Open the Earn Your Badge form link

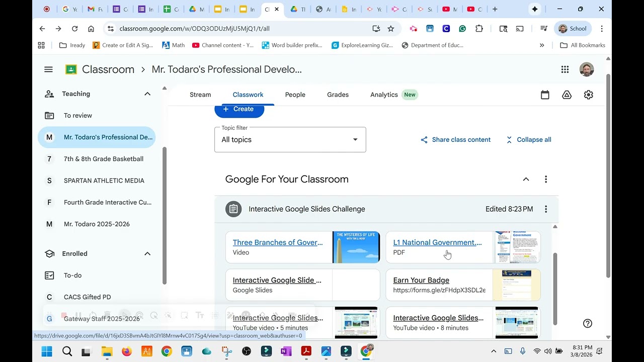pos(421,280)
